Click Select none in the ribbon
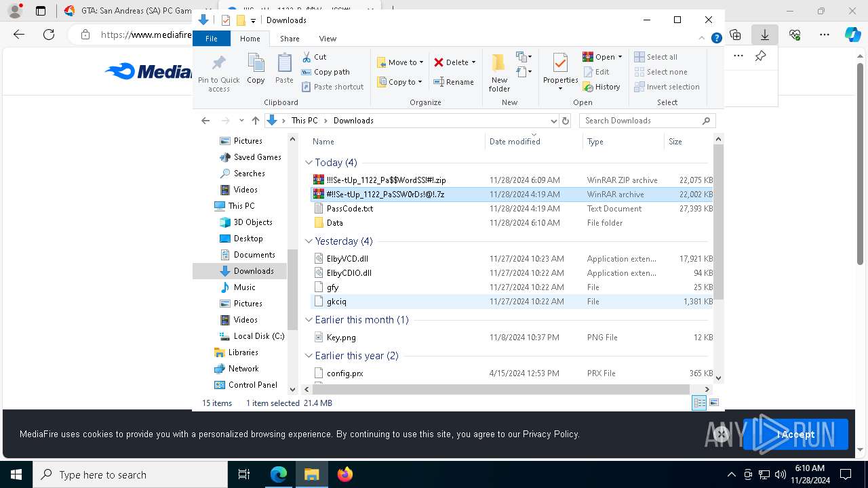 [x=660, y=72]
